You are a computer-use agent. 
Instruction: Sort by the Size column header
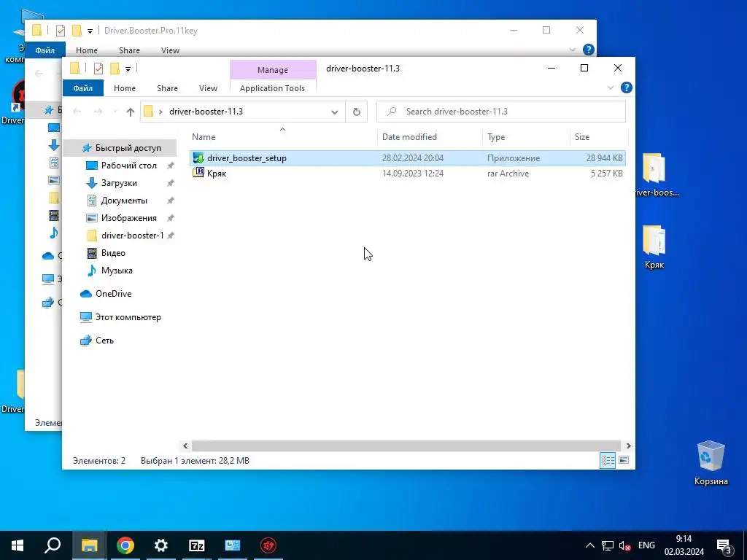coord(598,136)
